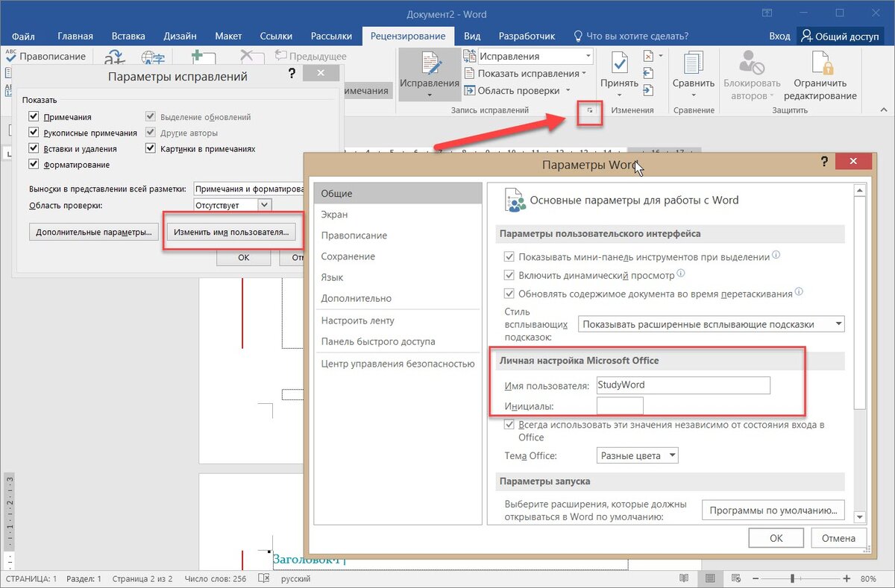Click the zoom in plus icon
The image size is (895, 588).
[x=847, y=578]
